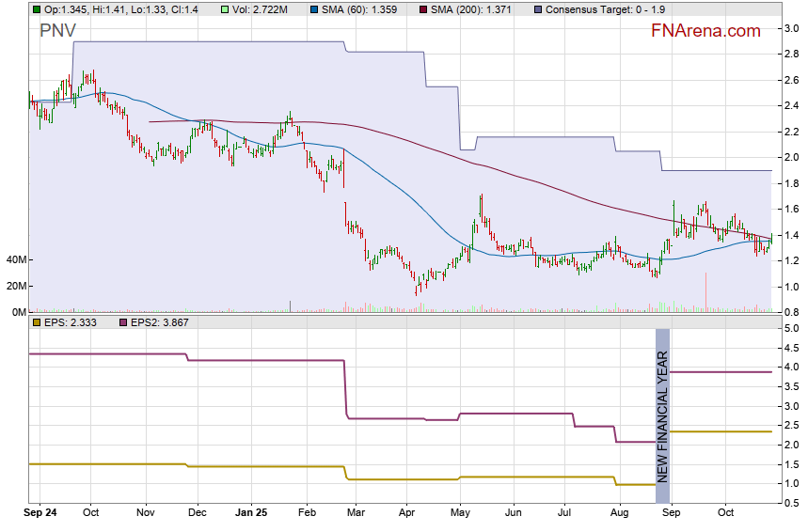Screen dimensions: 808x532
Task: Open the FNArena.com link
Action: point(705,31)
